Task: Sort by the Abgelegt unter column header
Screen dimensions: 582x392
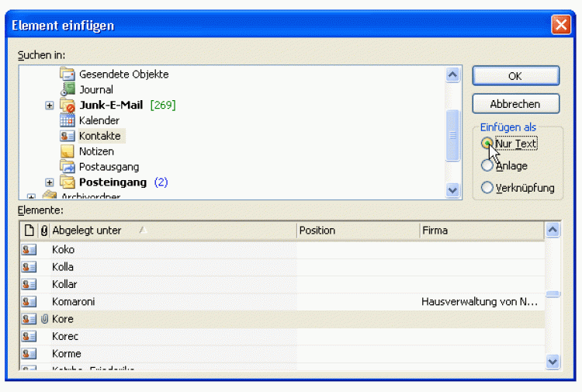Action: tap(173, 231)
